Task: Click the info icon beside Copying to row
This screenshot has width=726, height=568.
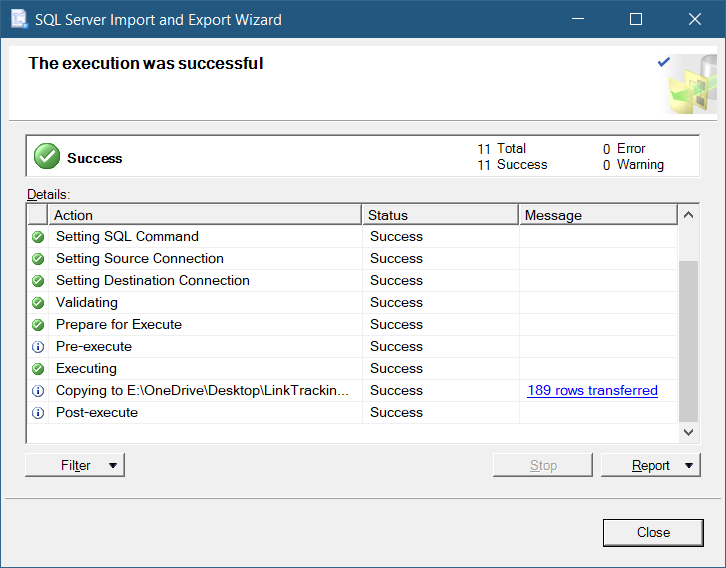Action: pyautogui.click(x=38, y=391)
